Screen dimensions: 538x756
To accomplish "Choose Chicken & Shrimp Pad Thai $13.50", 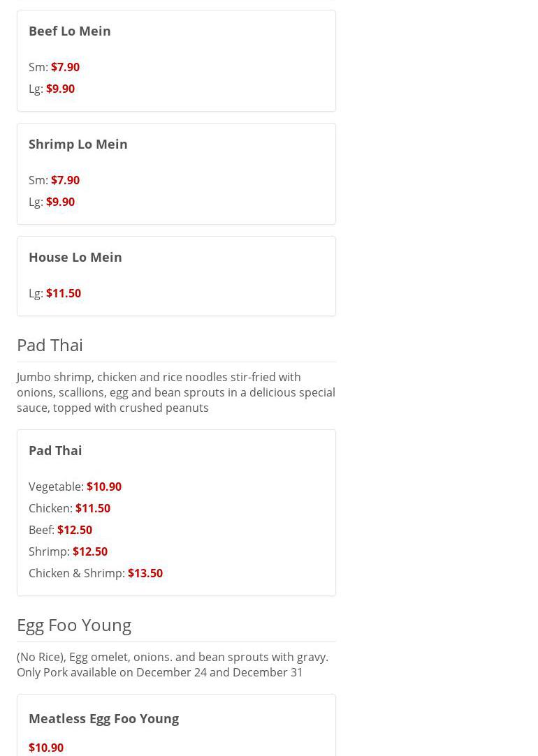I will (145, 573).
